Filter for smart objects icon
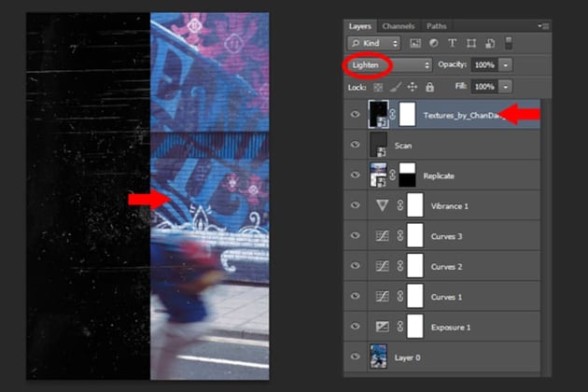The height and width of the screenshot is (392, 588). pos(490,44)
